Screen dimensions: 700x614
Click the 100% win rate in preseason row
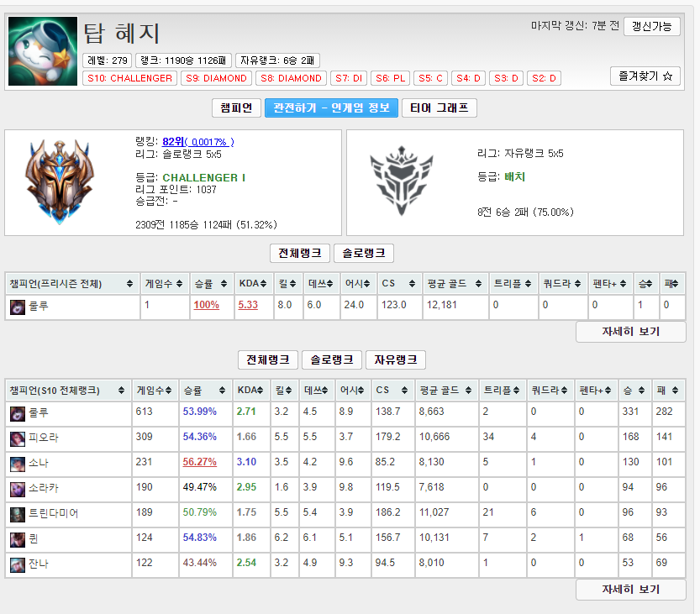point(206,305)
